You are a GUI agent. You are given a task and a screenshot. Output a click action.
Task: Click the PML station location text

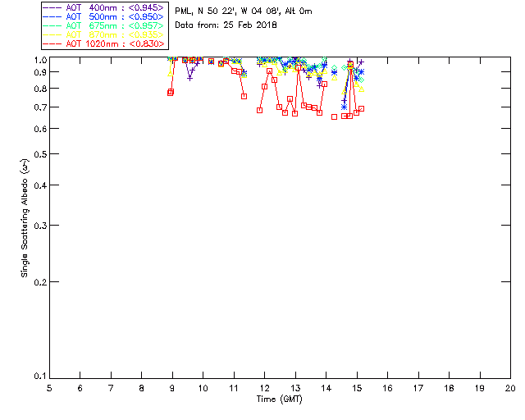coord(244,11)
